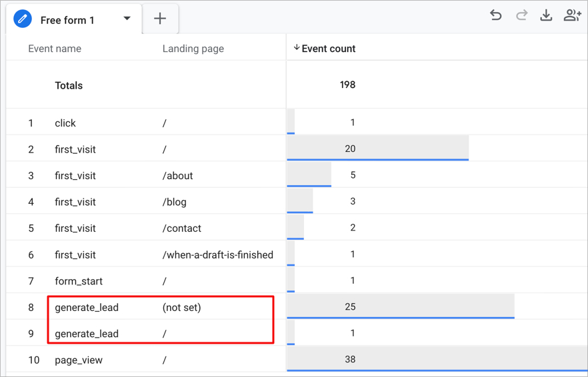Click the undo arrow icon
The image size is (588, 377).
[x=496, y=15]
